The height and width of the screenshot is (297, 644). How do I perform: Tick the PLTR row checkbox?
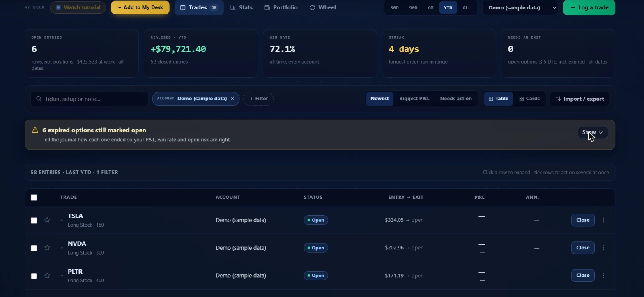[34, 276]
